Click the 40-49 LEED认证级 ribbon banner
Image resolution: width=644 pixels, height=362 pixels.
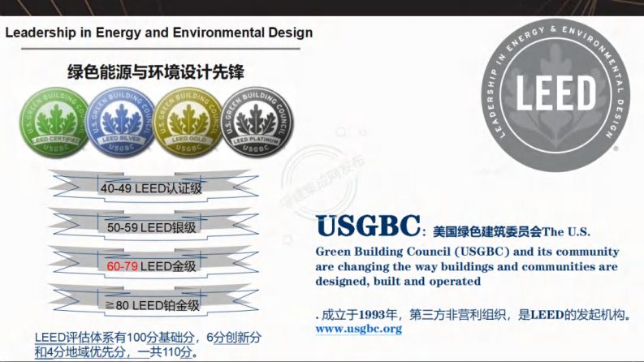tap(153, 186)
